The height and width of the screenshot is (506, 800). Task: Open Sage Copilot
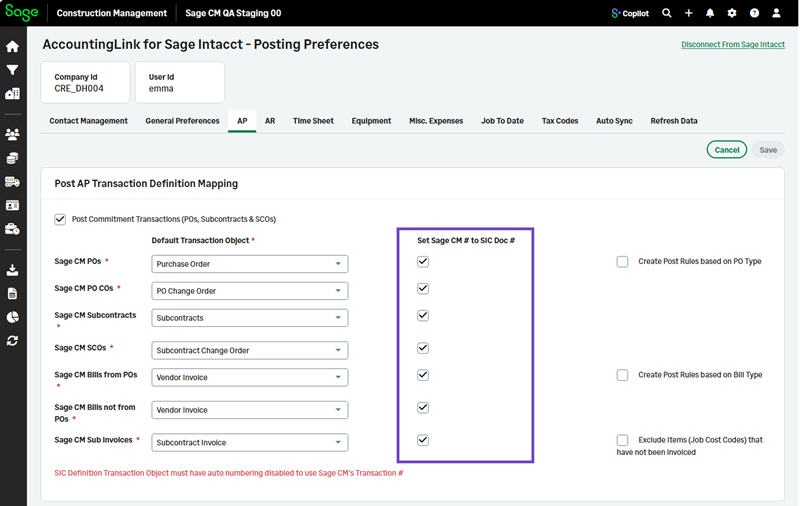pos(630,13)
